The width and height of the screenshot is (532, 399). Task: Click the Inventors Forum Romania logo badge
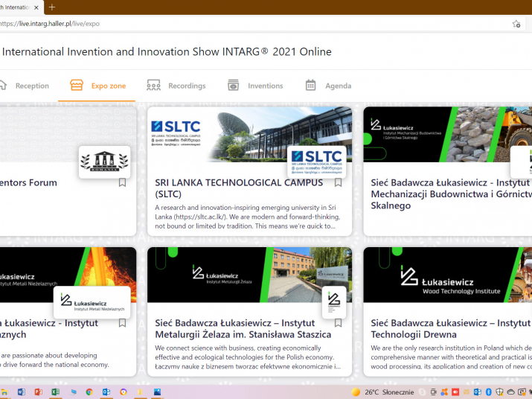coord(104,161)
